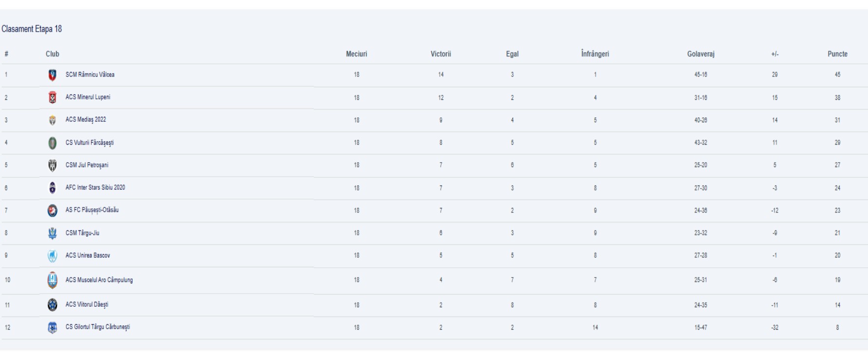
Task: Open the CSM Târgu-Jiu team link
Action: click(x=82, y=233)
